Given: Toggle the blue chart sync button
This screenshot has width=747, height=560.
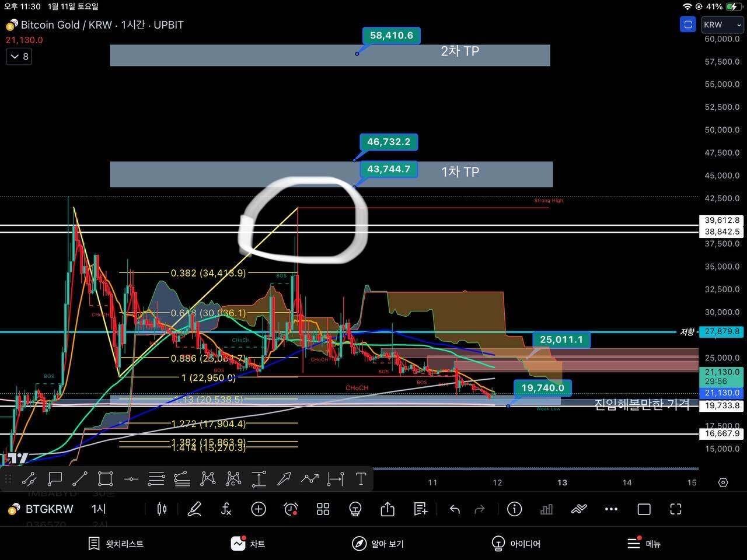Looking at the screenshot, I should coord(688,24).
